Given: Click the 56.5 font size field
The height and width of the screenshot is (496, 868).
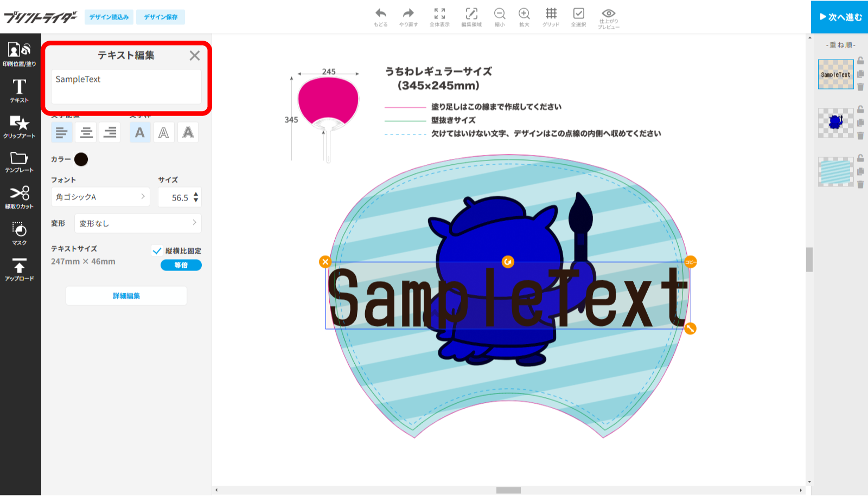Looking at the screenshot, I should (178, 198).
